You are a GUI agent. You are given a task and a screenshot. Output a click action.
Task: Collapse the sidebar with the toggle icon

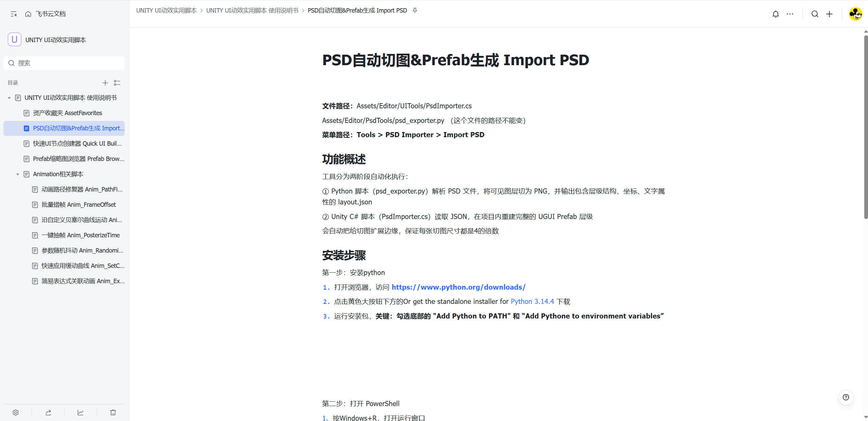[14, 14]
